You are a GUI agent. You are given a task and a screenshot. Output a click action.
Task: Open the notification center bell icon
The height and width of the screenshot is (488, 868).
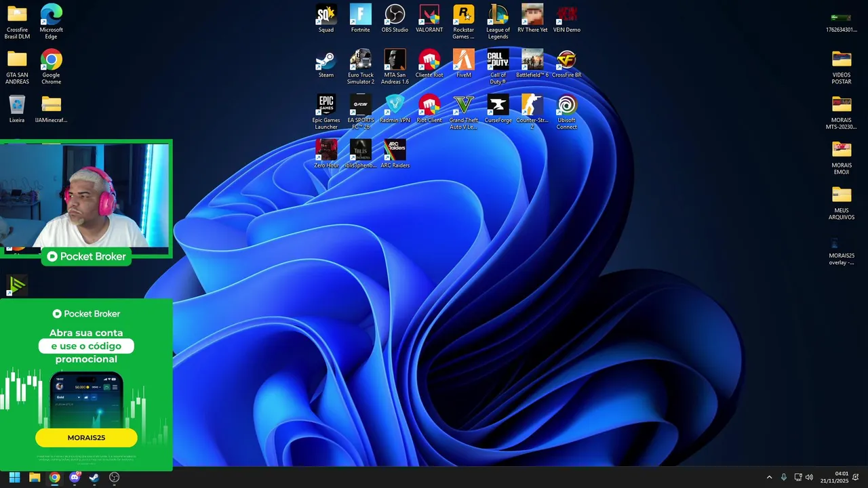(856, 477)
